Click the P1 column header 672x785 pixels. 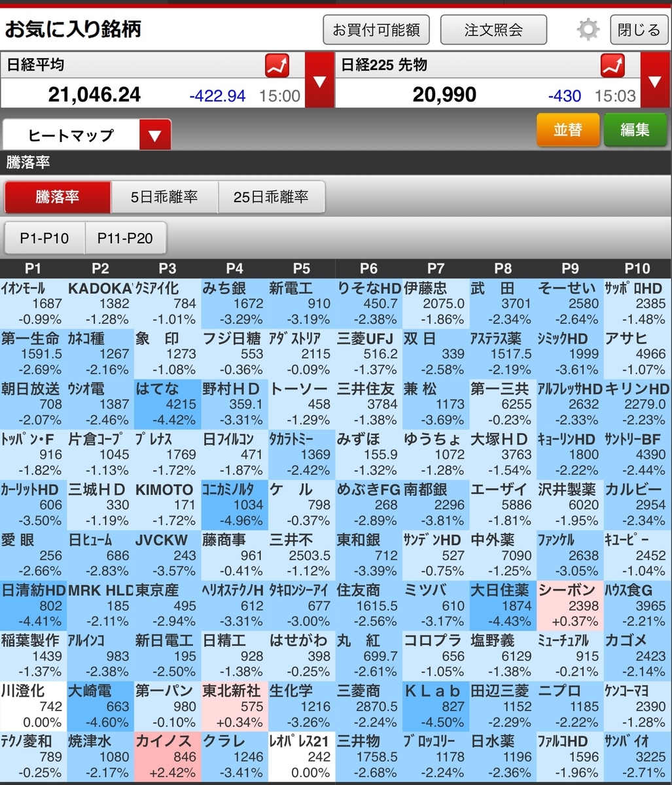pyautogui.click(x=33, y=268)
